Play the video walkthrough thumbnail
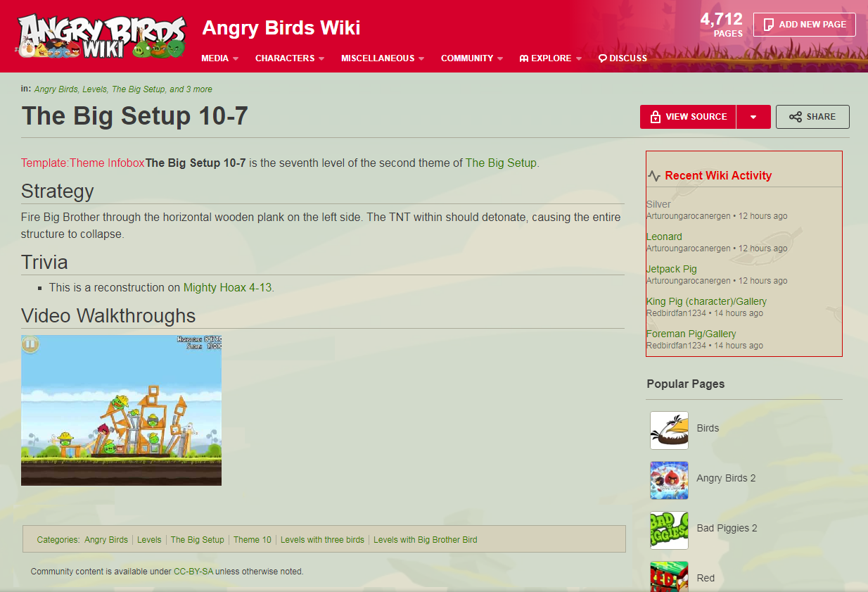 tap(121, 410)
